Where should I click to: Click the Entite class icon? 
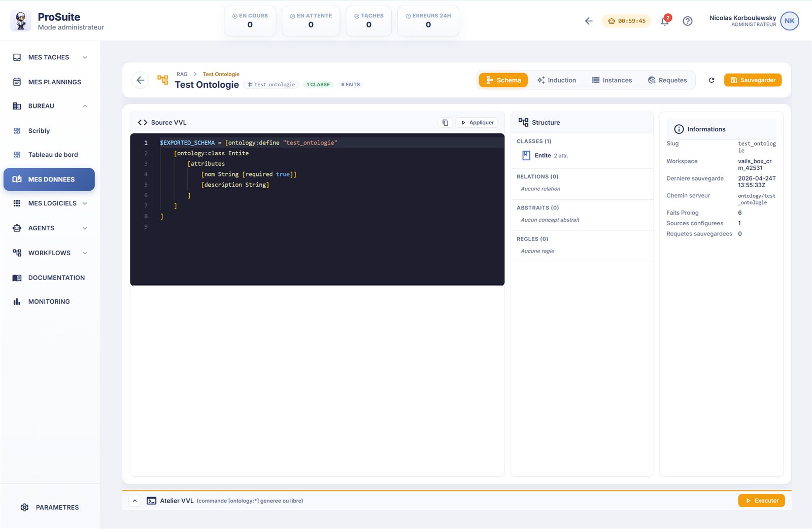[x=526, y=155]
